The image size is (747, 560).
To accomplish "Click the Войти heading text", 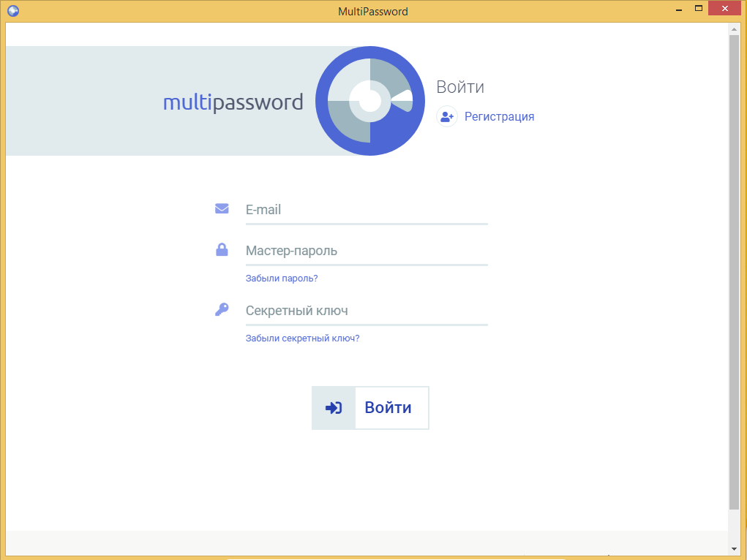I will pos(460,87).
